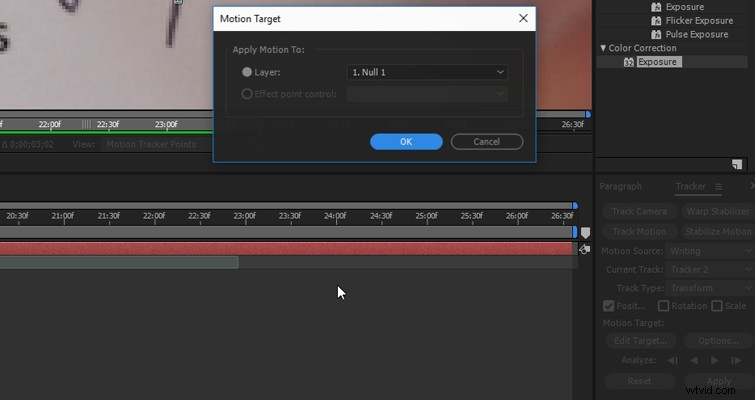The image size is (755, 400).
Task: Cancel the Motion Target dialog
Action: tap(487, 142)
